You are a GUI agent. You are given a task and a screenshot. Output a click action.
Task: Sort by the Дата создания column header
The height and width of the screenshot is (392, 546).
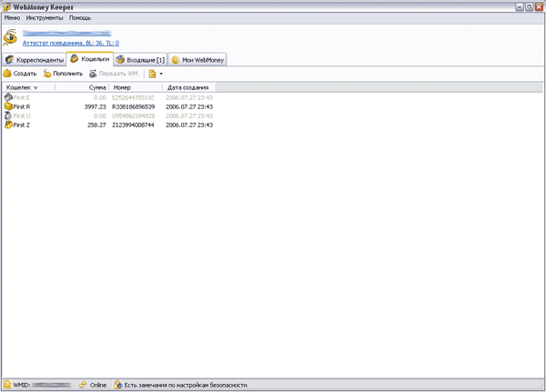[x=189, y=87]
